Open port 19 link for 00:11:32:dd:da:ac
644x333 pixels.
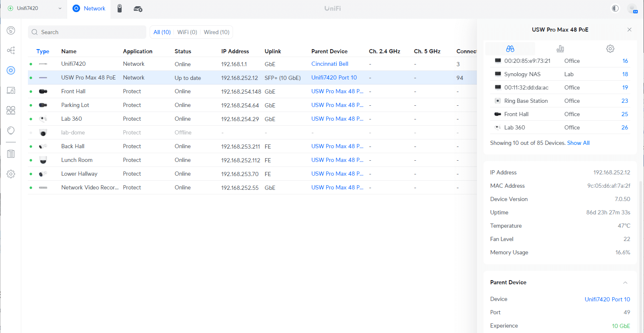(625, 87)
